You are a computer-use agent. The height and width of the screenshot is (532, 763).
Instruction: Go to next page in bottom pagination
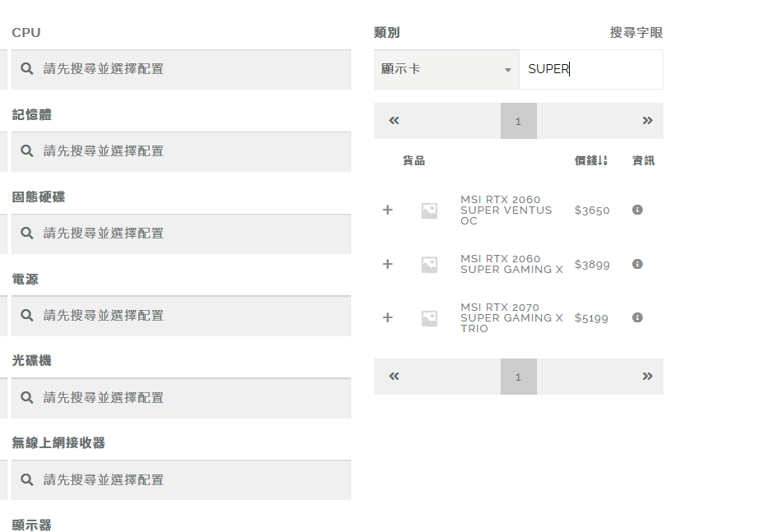click(647, 377)
